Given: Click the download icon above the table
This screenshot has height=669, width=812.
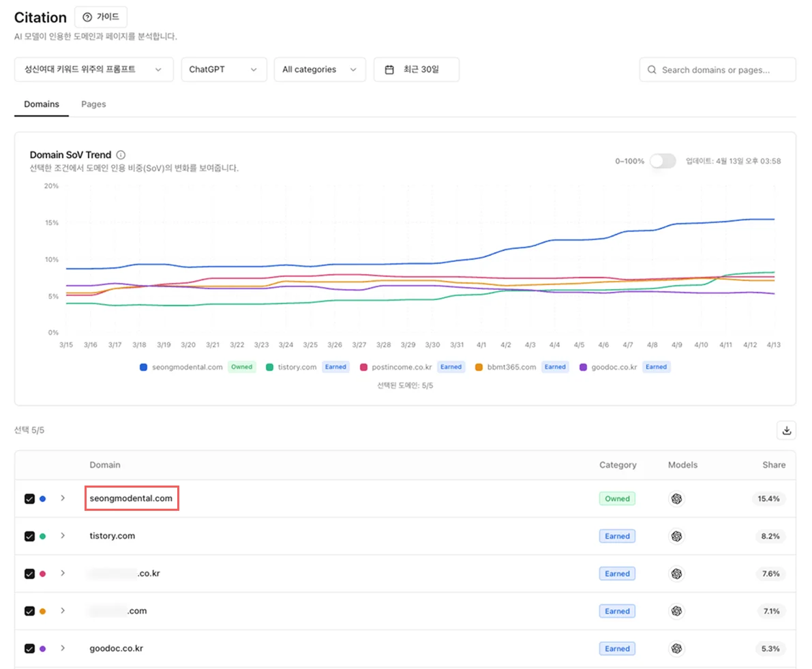Looking at the screenshot, I should (x=786, y=430).
